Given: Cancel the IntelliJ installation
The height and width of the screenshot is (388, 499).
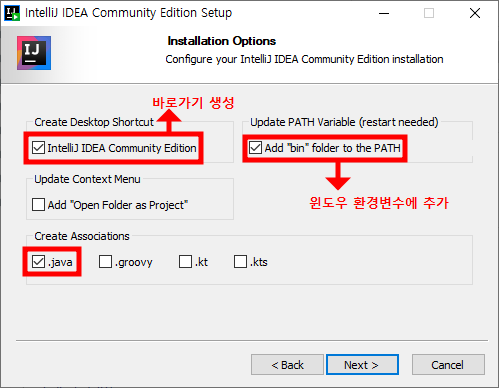Looking at the screenshot, I should coord(448,365).
